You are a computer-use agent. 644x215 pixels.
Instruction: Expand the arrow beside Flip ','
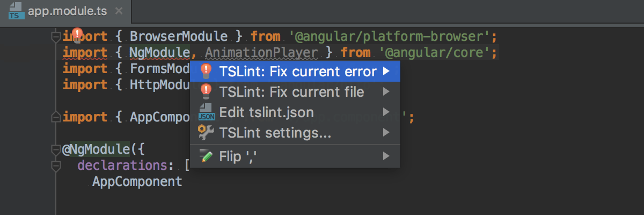pos(386,156)
